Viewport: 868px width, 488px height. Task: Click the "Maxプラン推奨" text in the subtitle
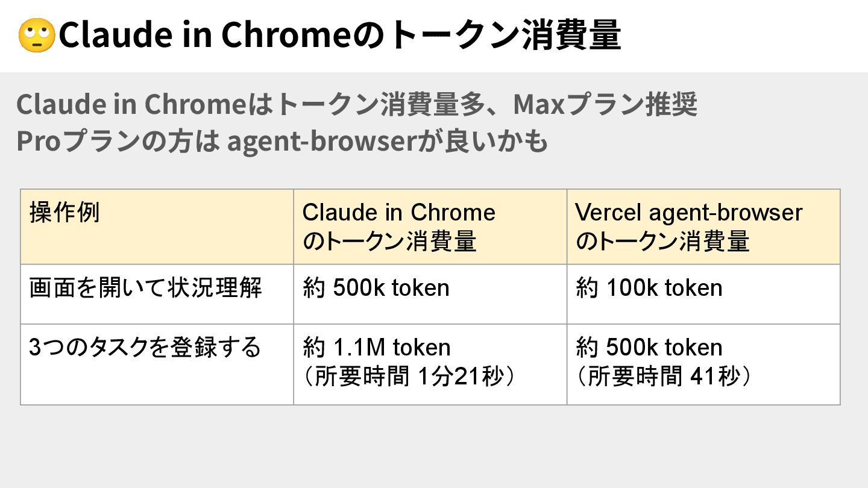(605, 105)
